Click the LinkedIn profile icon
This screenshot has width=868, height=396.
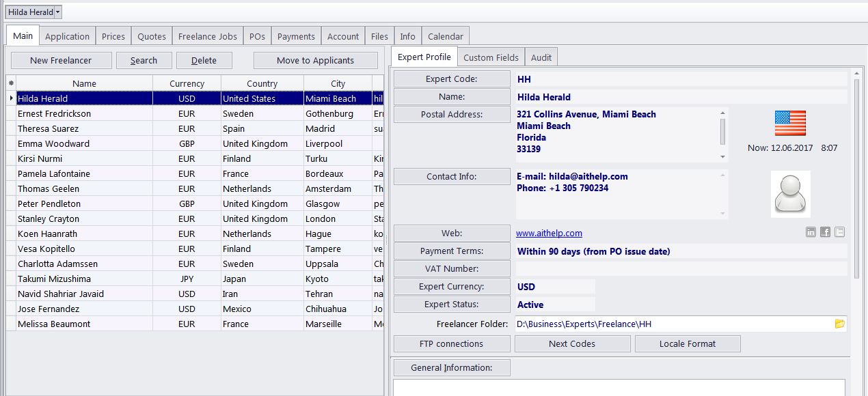pyautogui.click(x=811, y=232)
